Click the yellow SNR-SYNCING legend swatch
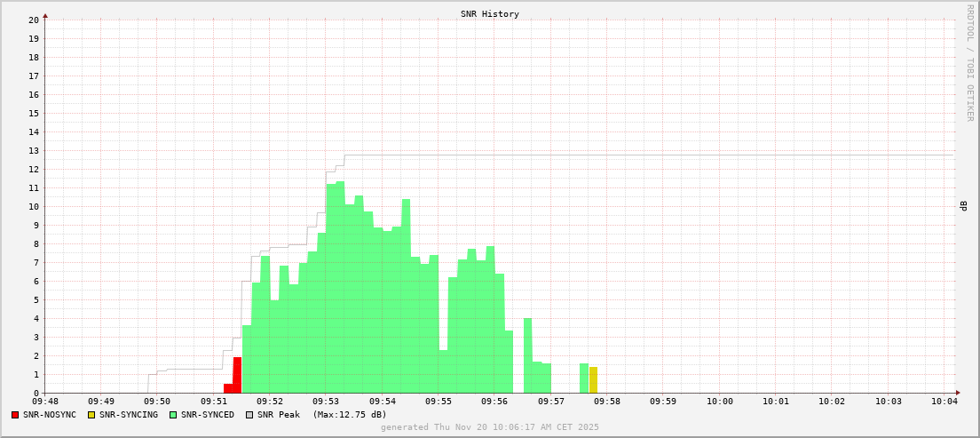 point(91,415)
